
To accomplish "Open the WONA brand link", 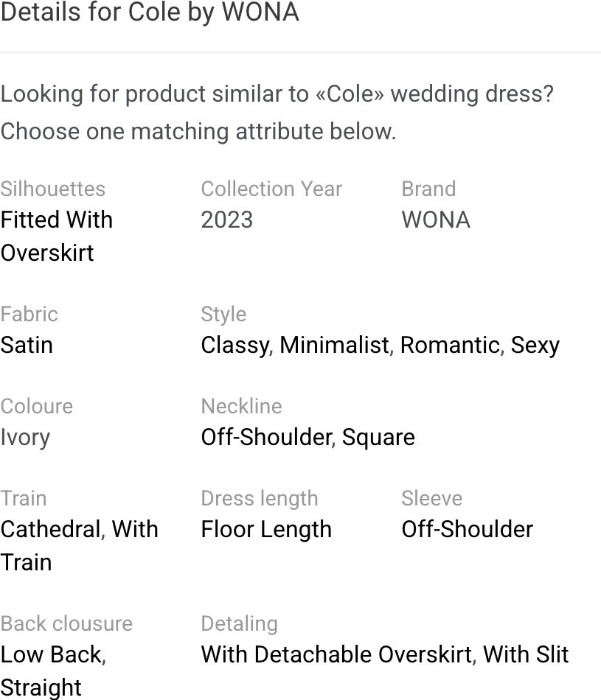I will [436, 220].
